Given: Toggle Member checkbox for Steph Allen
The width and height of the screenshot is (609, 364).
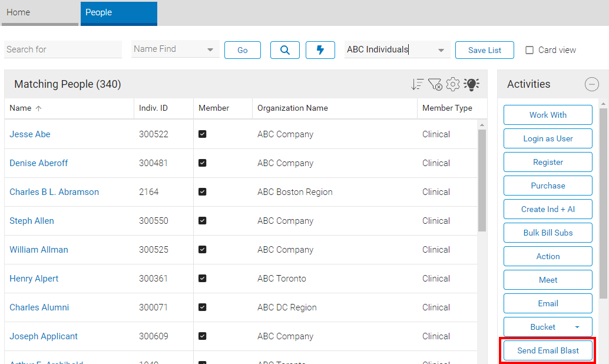Looking at the screenshot, I should coord(203,221).
